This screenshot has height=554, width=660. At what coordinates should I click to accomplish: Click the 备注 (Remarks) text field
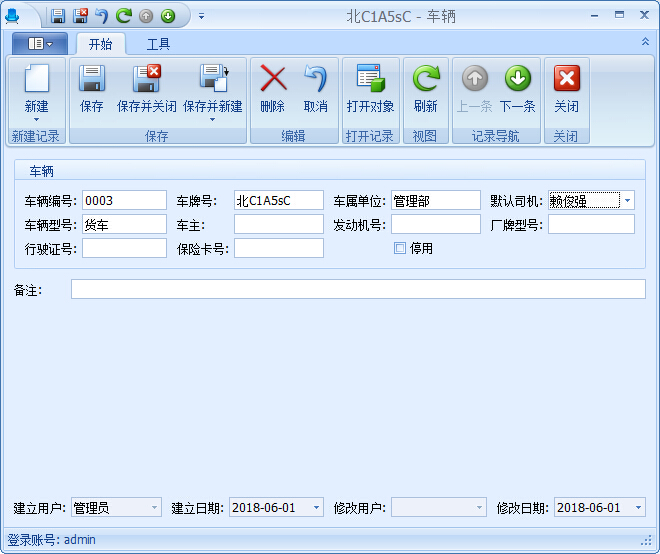tap(358, 289)
